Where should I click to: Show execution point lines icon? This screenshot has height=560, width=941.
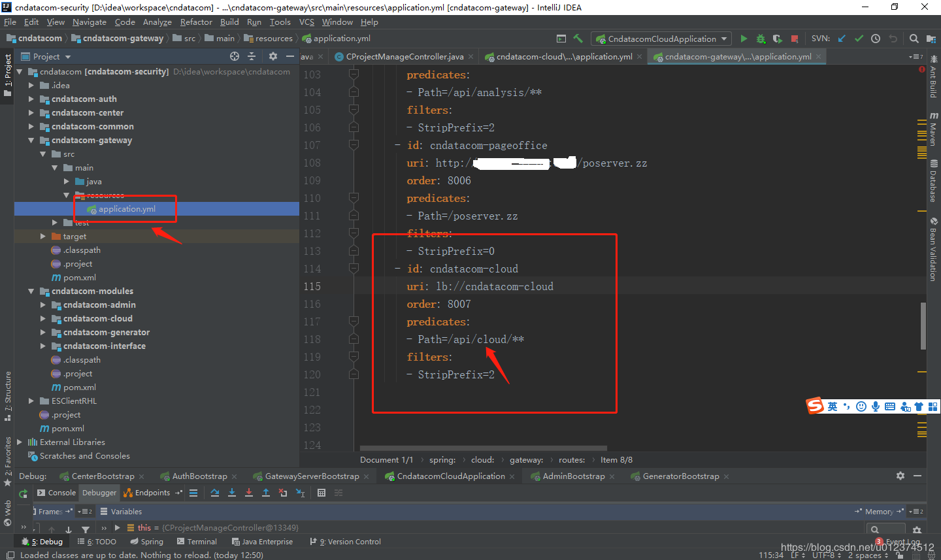[x=193, y=493]
